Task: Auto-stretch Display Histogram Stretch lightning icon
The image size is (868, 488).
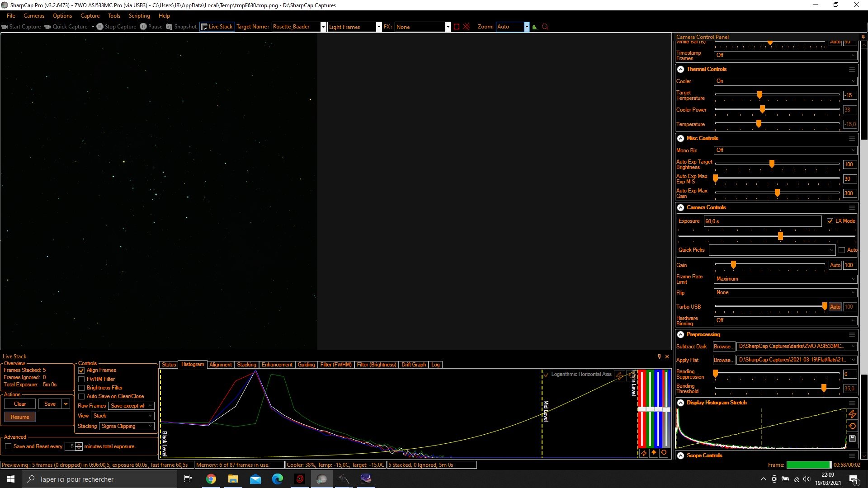Action: click(852, 414)
